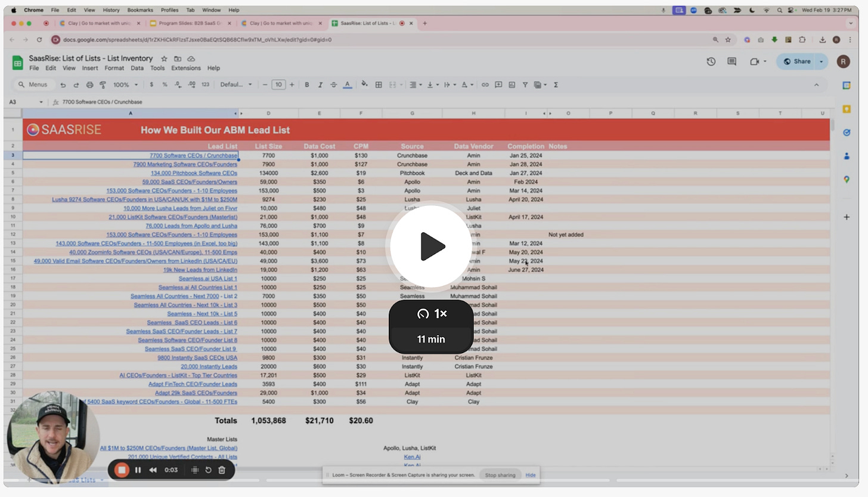
Task: Print the spreadsheet
Action: 89,85
